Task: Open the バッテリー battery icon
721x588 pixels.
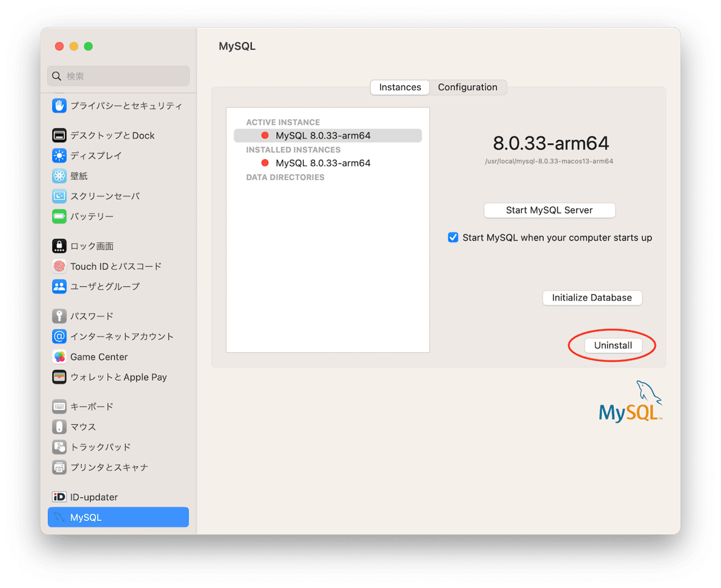Action: click(59, 216)
